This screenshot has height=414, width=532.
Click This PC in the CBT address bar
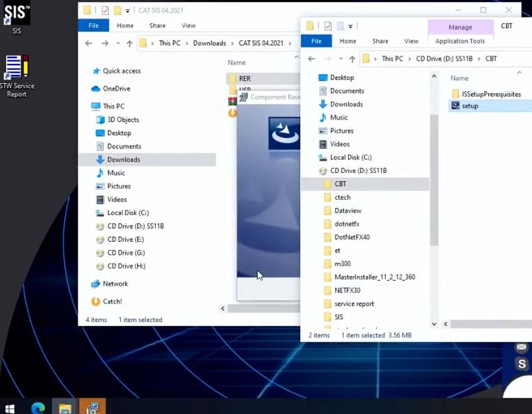point(392,59)
